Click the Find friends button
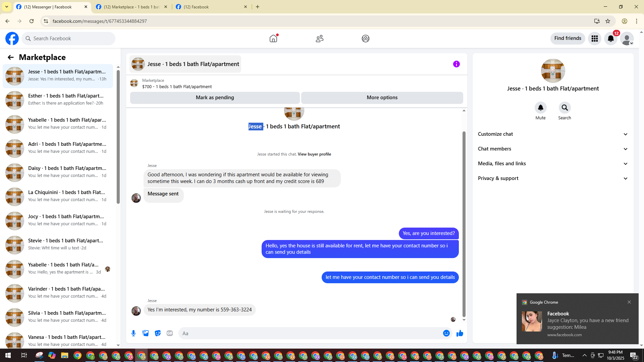 click(x=568, y=39)
